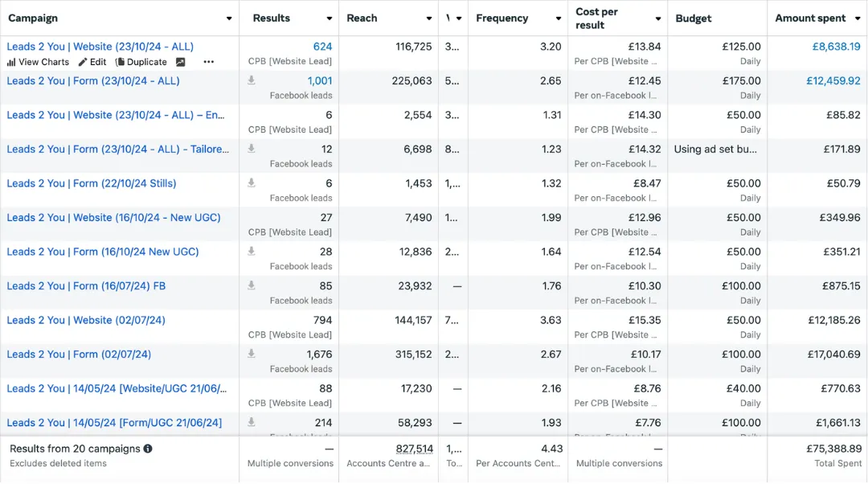Open campaign Leads 2 You | Website (23/10/24 - ALL)
This screenshot has width=868, height=484.
(x=100, y=47)
